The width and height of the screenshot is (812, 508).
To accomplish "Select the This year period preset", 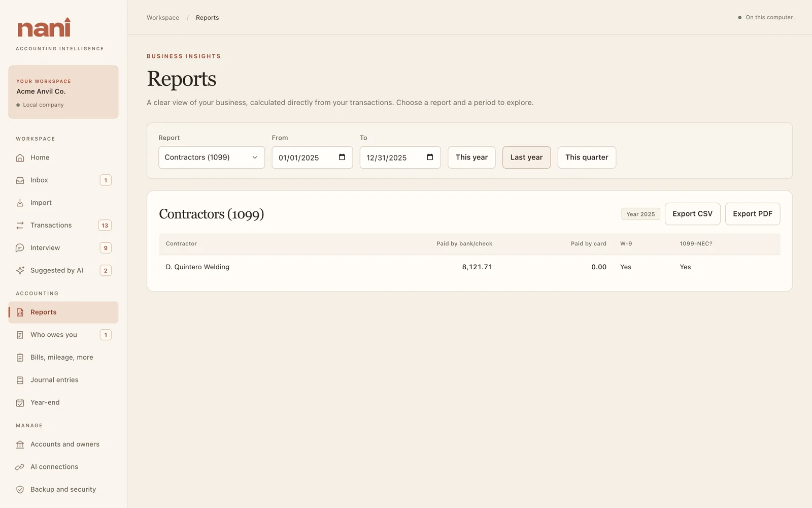I will point(471,157).
